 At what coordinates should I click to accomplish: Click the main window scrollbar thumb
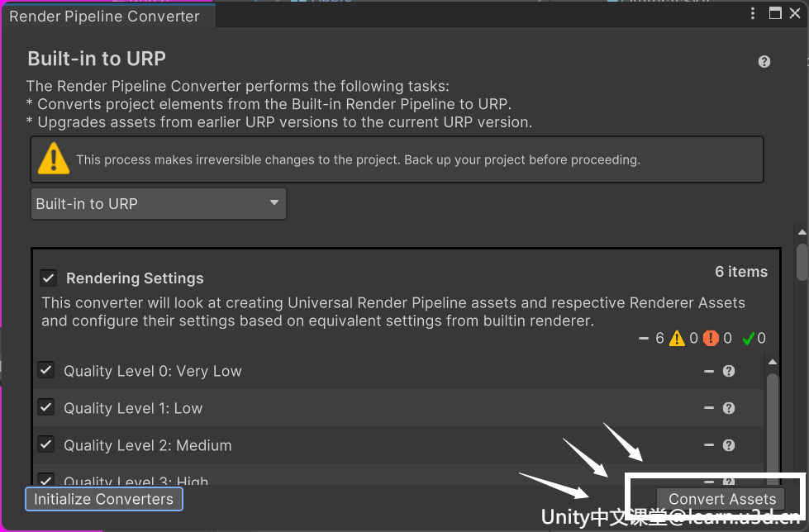click(802, 262)
